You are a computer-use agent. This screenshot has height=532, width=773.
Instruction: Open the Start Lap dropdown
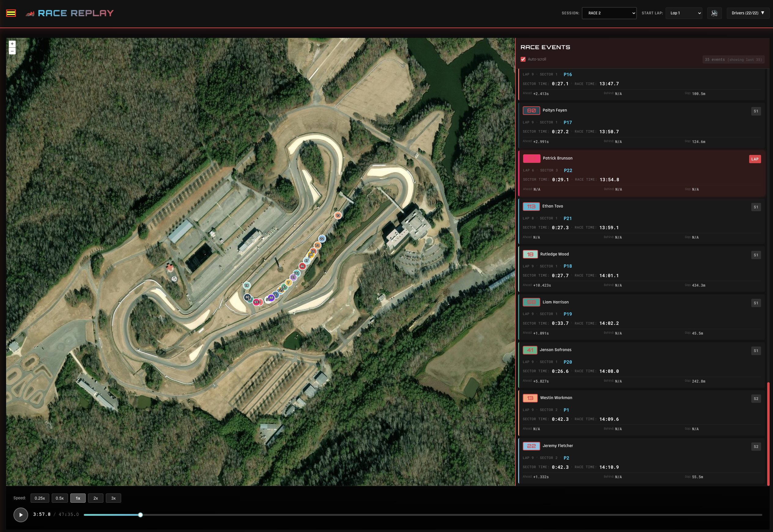coord(684,13)
